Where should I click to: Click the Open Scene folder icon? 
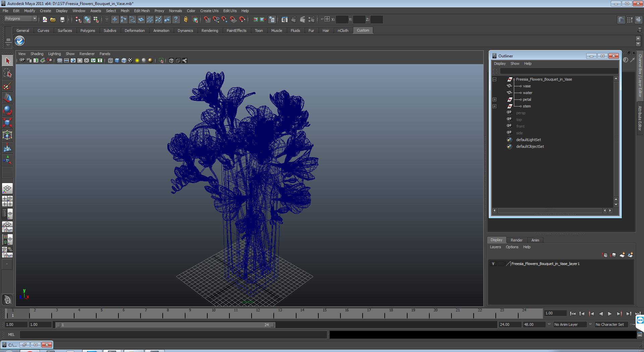53,19
